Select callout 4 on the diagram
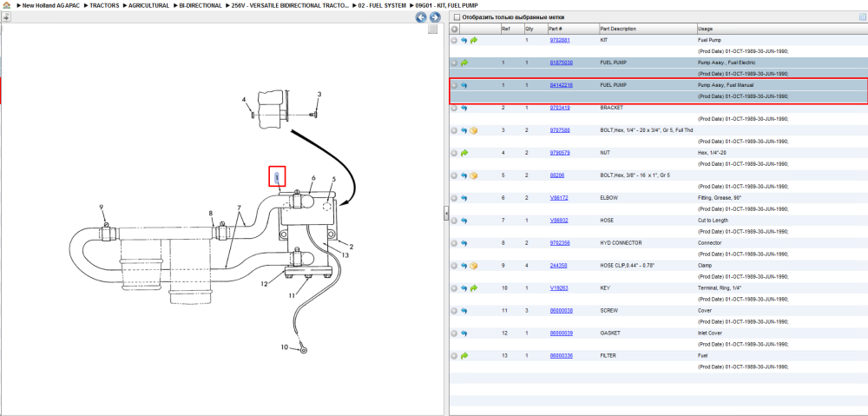The height and width of the screenshot is (416, 868). (x=243, y=100)
